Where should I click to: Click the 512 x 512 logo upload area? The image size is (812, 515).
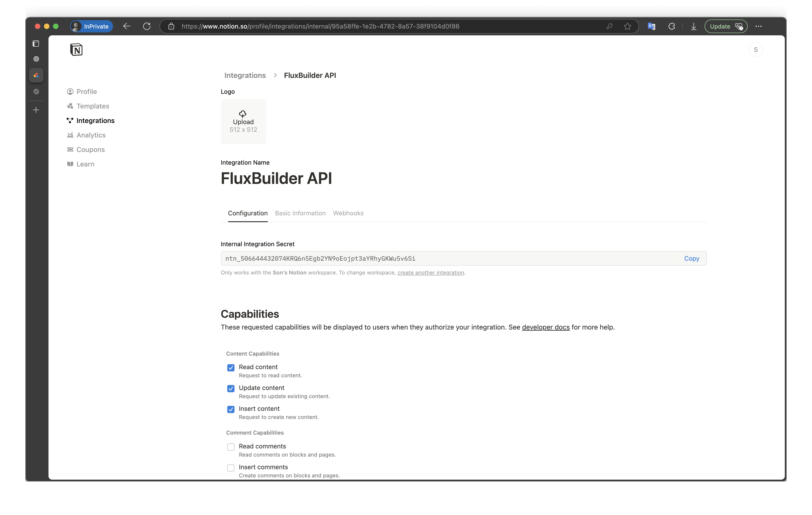coord(243,121)
